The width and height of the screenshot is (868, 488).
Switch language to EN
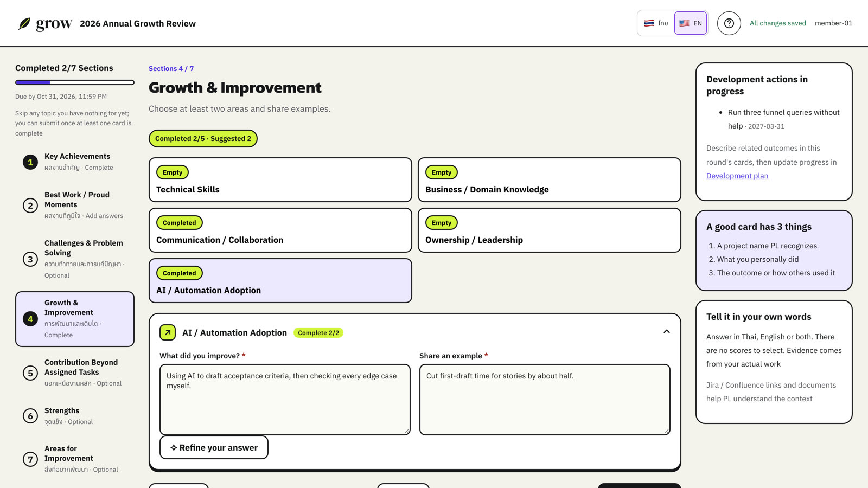point(691,23)
